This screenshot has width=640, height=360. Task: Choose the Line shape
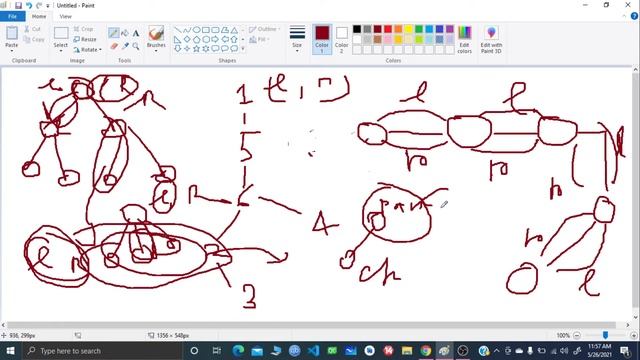(178, 30)
